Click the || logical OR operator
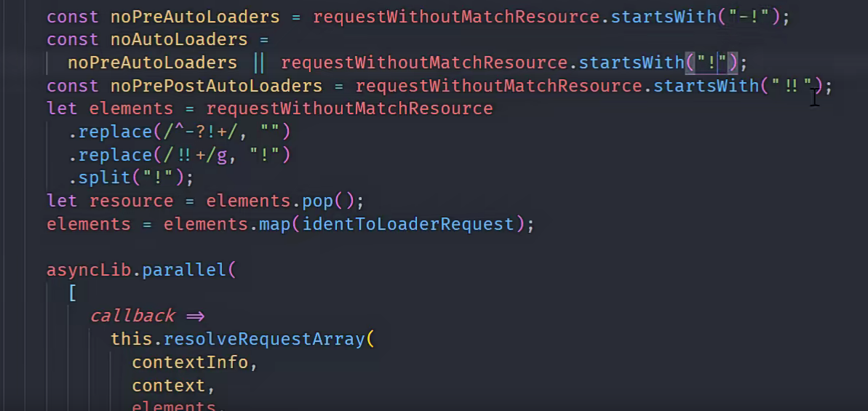 coord(258,63)
